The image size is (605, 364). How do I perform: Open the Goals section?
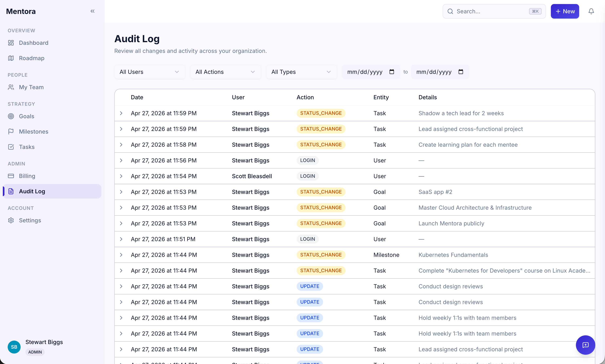click(52, 116)
